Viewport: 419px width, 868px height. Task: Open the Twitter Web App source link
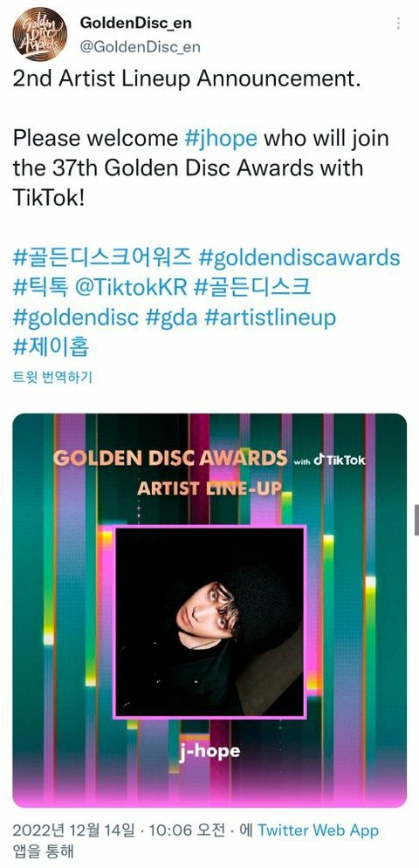(x=318, y=830)
